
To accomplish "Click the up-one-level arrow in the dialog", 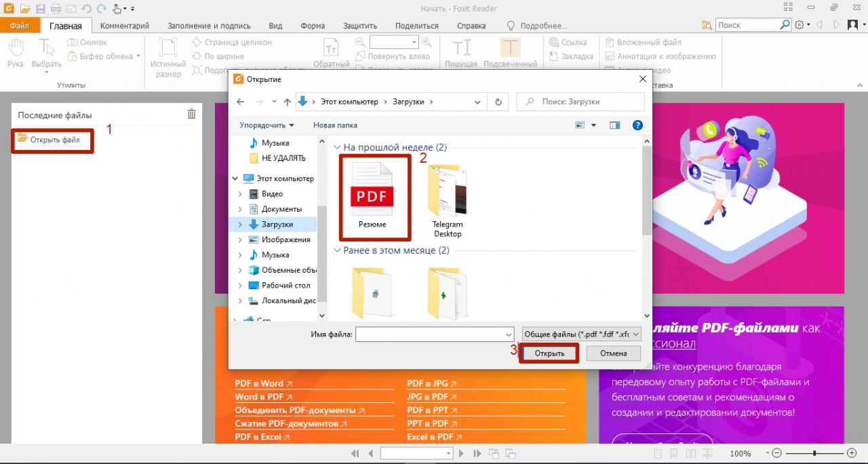I will pos(288,102).
